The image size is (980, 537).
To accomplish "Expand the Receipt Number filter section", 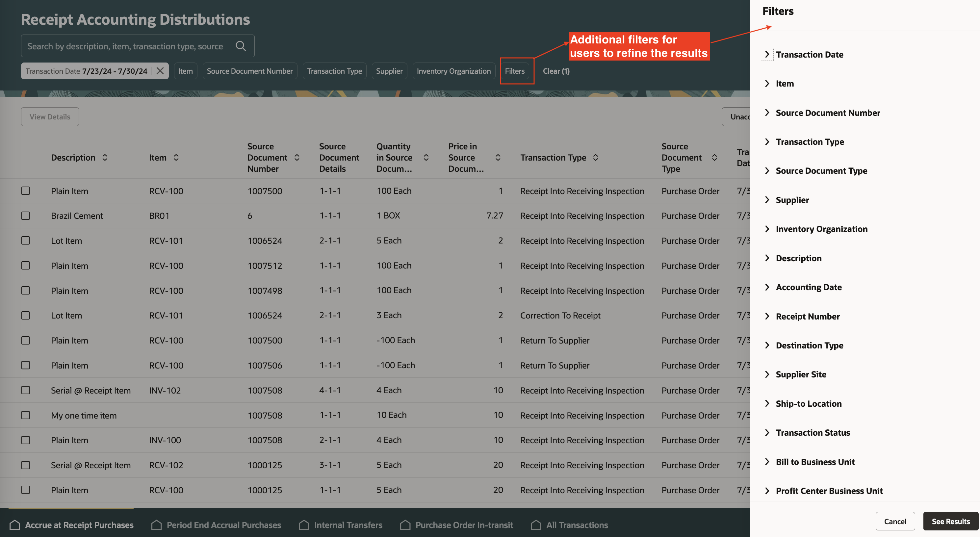I will [x=767, y=316].
